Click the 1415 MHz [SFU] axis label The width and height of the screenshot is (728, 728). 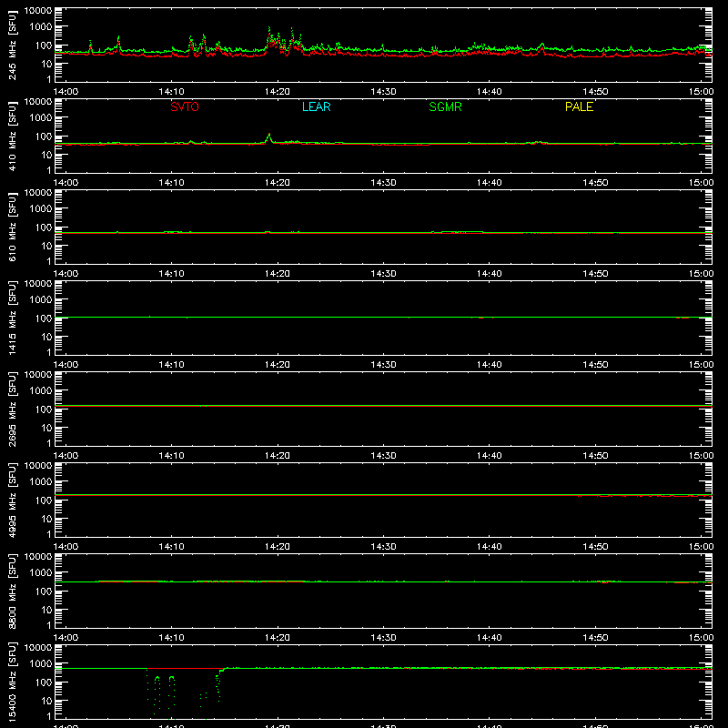pos(12,318)
